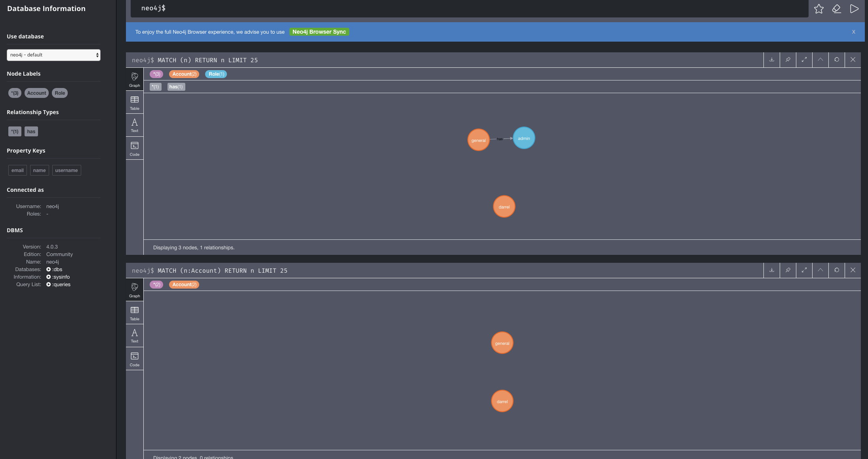Pin the first query result frame
Image resolution: width=868 pixels, height=459 pixels.
(x=788, y=60)
